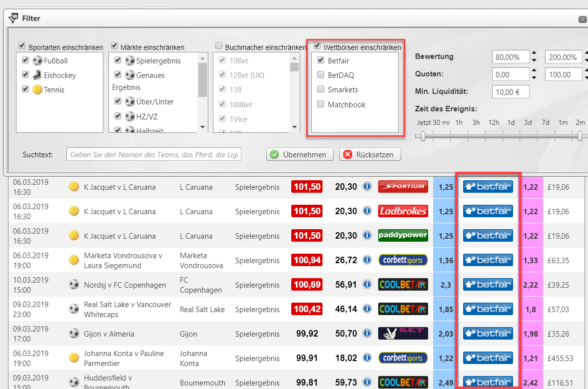Decrease the minimum Quoten 0,00 value
This screenshot has width=588, height=389.
coord(534,77)
